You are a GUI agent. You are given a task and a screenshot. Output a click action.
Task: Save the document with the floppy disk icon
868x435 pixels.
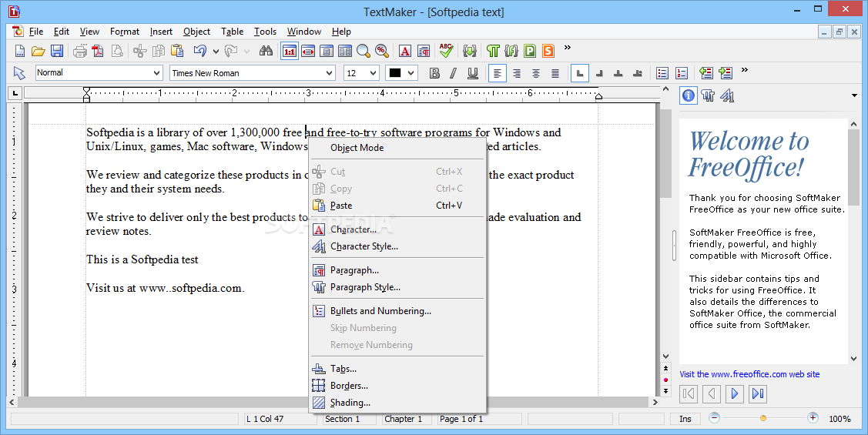(56, 52)
